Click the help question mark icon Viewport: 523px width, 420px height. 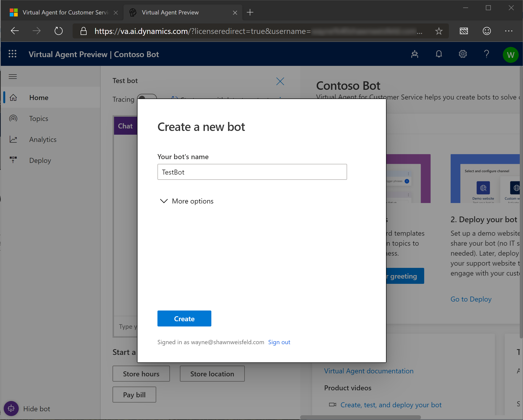(486, 54)
